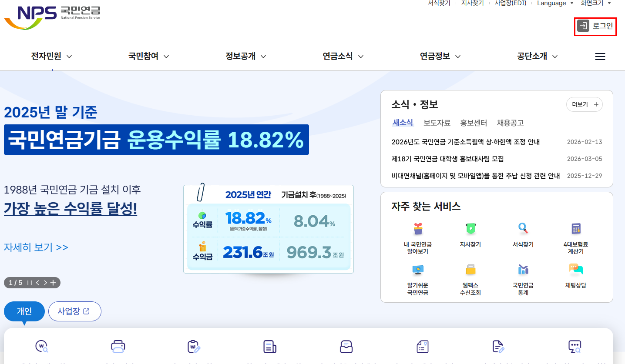Open 2026년도 국민연금 기준소득월액 조정 안내 notice
The image size is (625, 364).
(466, 142)
